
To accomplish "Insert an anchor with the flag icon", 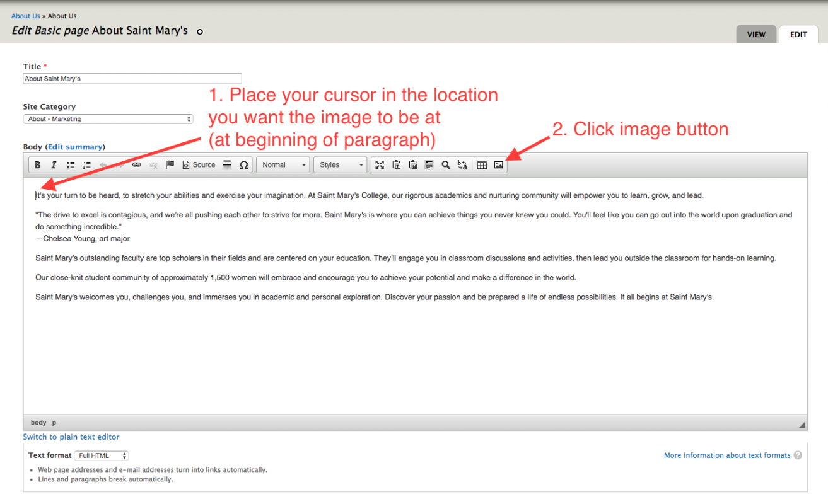I will tap(170, 165).
